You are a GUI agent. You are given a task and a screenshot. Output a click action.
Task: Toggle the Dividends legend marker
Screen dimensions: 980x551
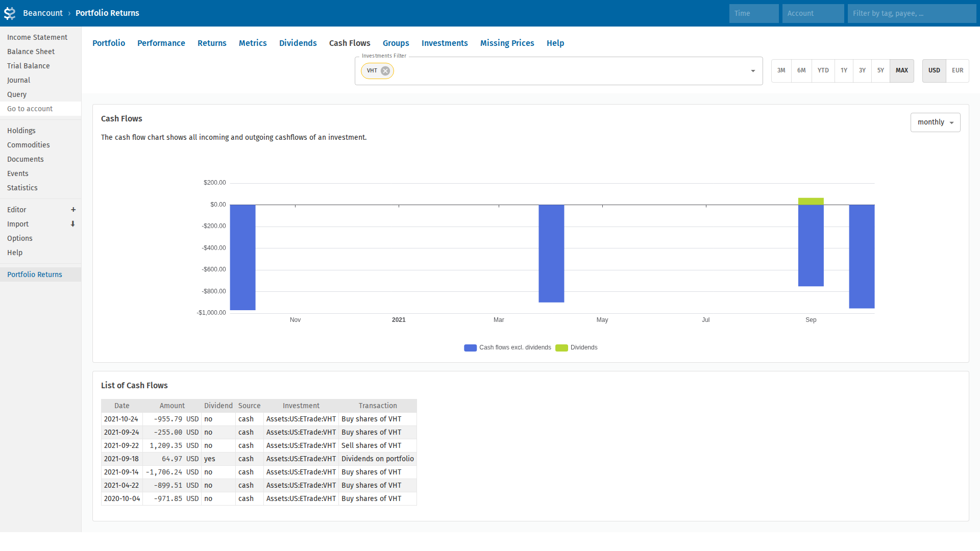click(x=561, y=348)
